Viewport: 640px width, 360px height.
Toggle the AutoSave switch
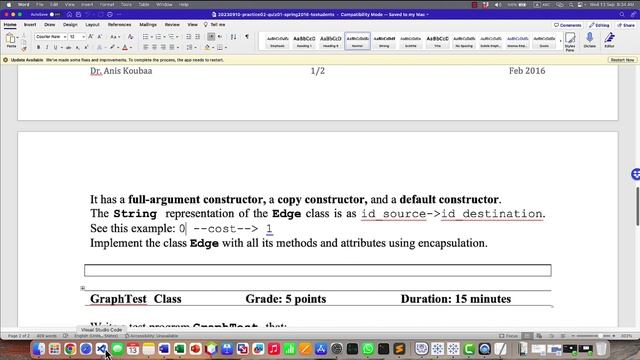54,14
